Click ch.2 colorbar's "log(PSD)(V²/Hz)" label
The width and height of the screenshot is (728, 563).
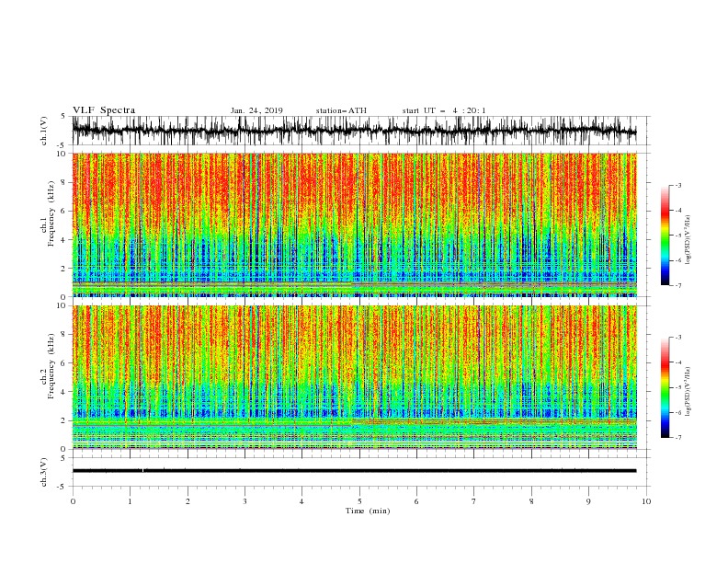pyautogui.click(x=688, y=392)
